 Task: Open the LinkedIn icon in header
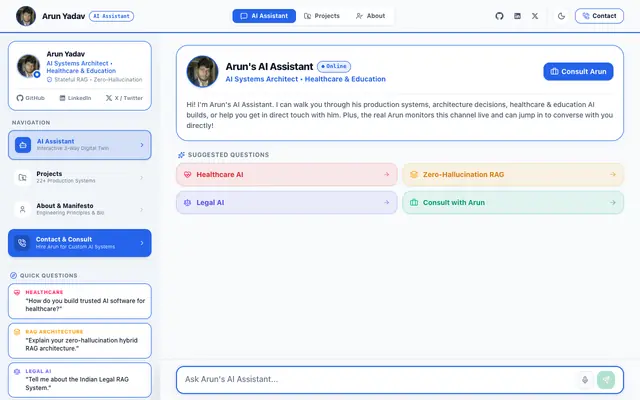517,16
